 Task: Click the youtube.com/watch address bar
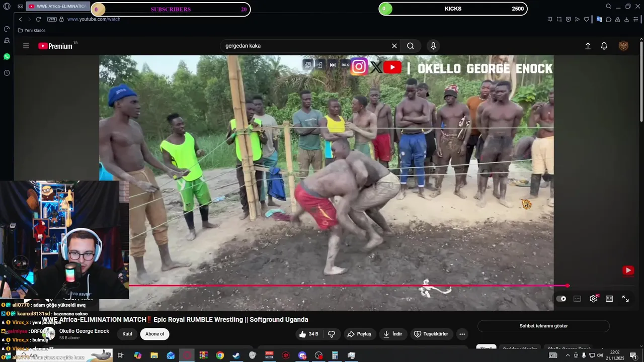coord(94,19)
